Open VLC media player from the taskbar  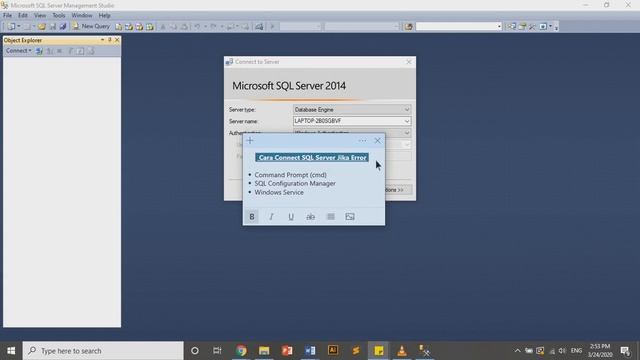[x=402, y=351]
